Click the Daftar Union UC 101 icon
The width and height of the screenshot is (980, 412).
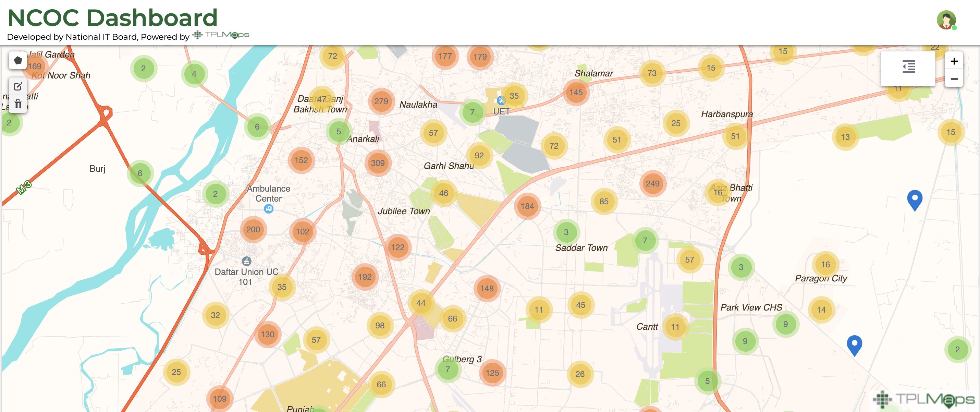(246, 261)
